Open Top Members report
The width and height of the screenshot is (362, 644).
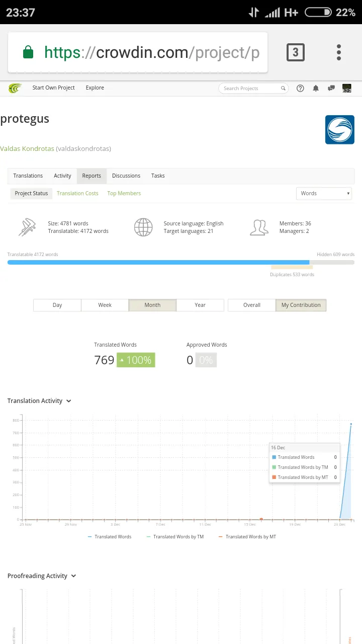tap(124, 193)
